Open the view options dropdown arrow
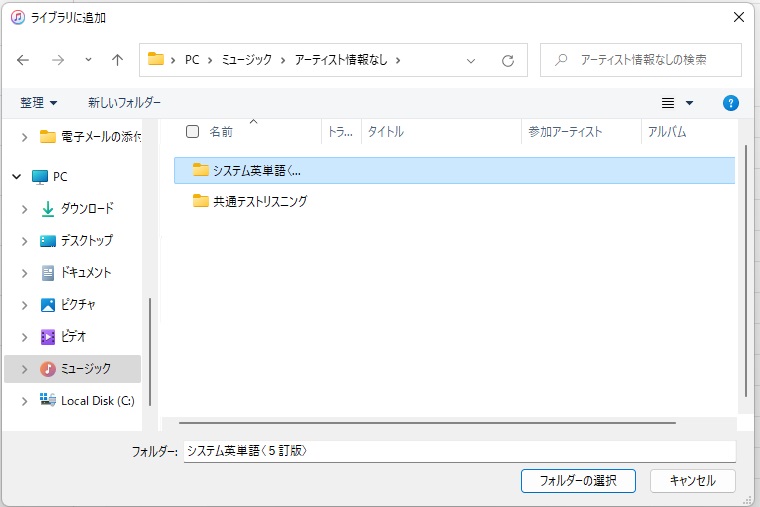 point(689,103)
